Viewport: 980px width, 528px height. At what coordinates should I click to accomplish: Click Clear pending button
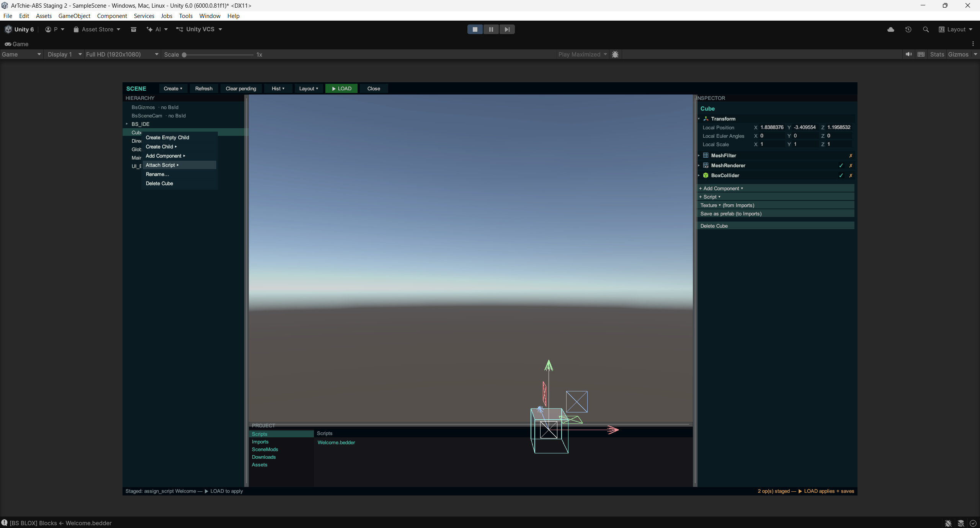click(241, 88)
